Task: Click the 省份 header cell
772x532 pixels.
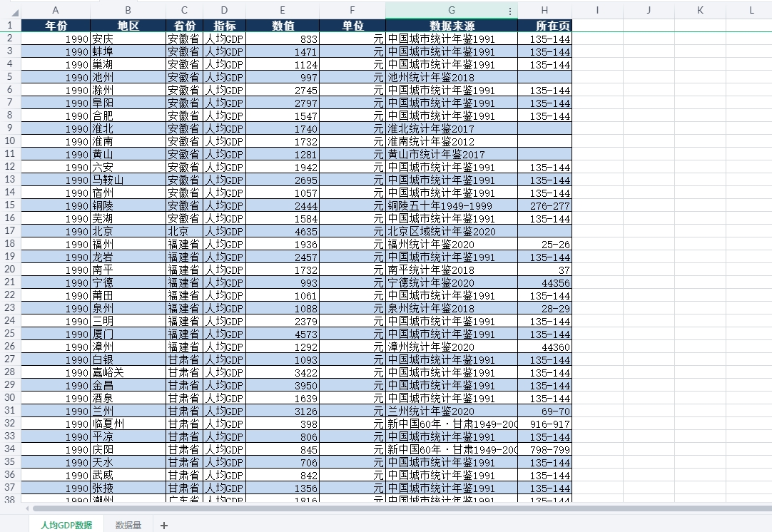Action: tap(184, 26)
